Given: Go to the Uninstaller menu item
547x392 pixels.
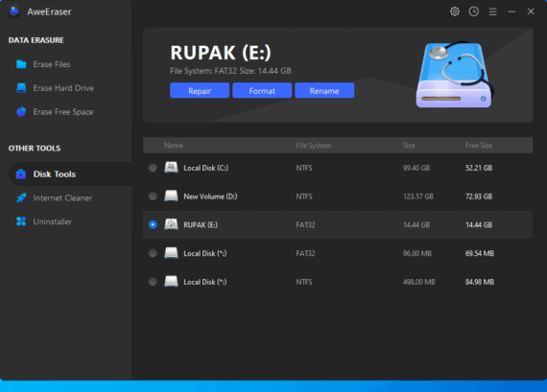Looking at the screenshot, I should (53, 221).
